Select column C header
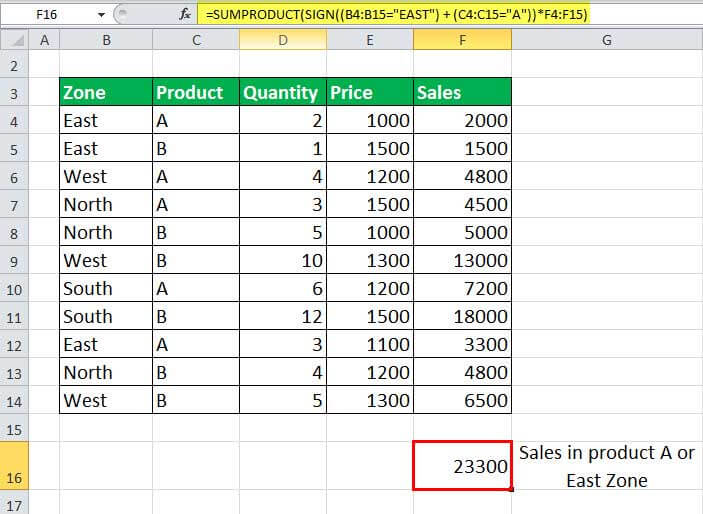 point(196,40)
